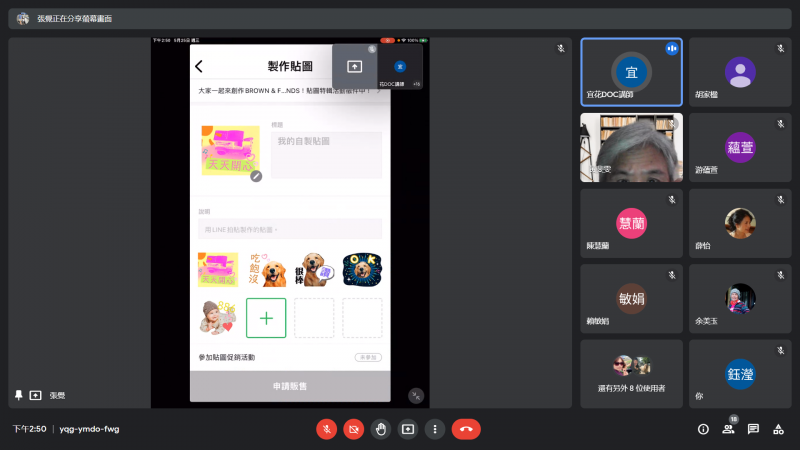
Task: Open the activities panel
Action: click(x=778, y=429)
